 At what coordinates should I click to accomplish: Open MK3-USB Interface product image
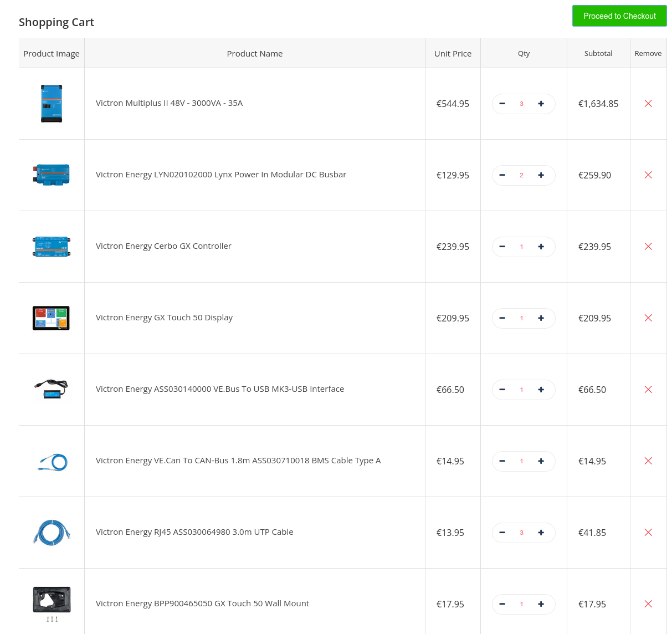tap(52, 390)
